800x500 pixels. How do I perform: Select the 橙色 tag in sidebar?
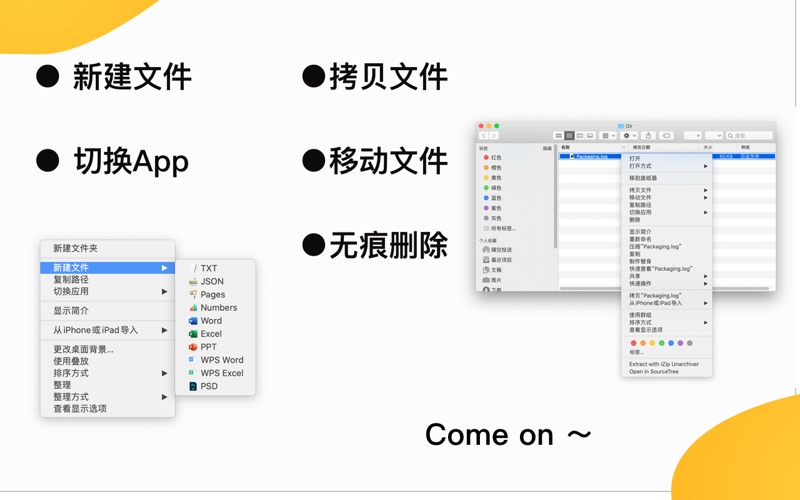point(492,168)
